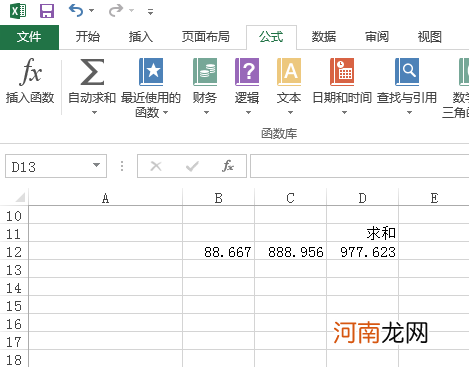The width and height of the screenshot is (469, 367).
Task: Open the Text (文本) functions icon
Action: click(289, 72)
